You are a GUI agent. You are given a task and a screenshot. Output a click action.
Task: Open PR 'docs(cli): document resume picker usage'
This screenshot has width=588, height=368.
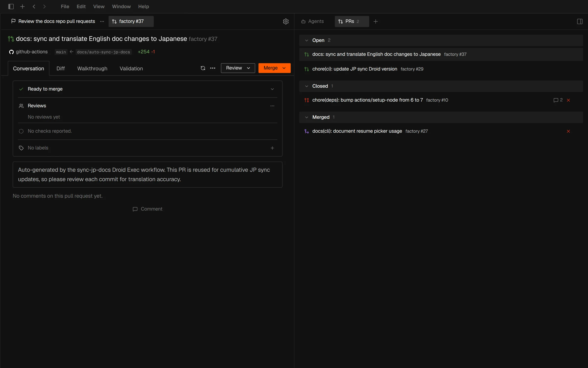pyautogui.click(x=441, y=131)
